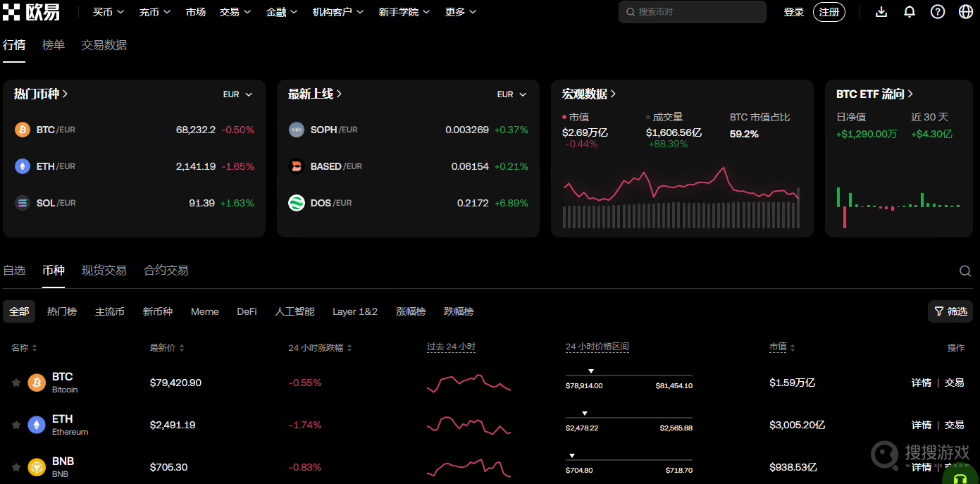Screen dimensions: 980x484
Task: Click the BTC/EUR coin icon in hot coins
Action: click(x=23, y=130)
